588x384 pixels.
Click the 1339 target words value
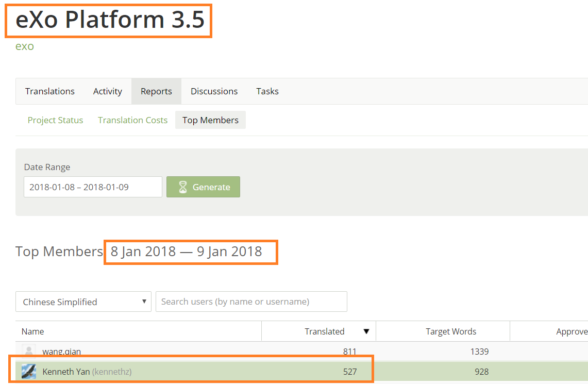(x=479, y=352)
